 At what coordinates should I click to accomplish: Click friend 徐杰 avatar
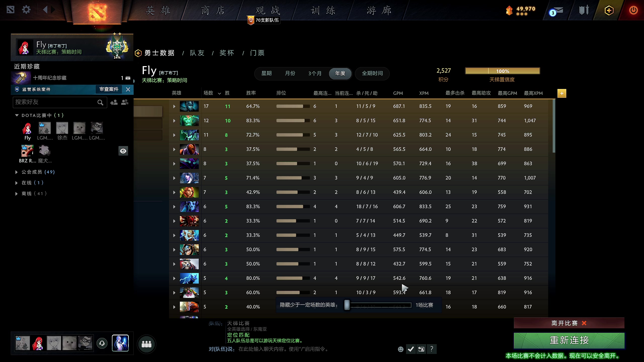(62, 128)
